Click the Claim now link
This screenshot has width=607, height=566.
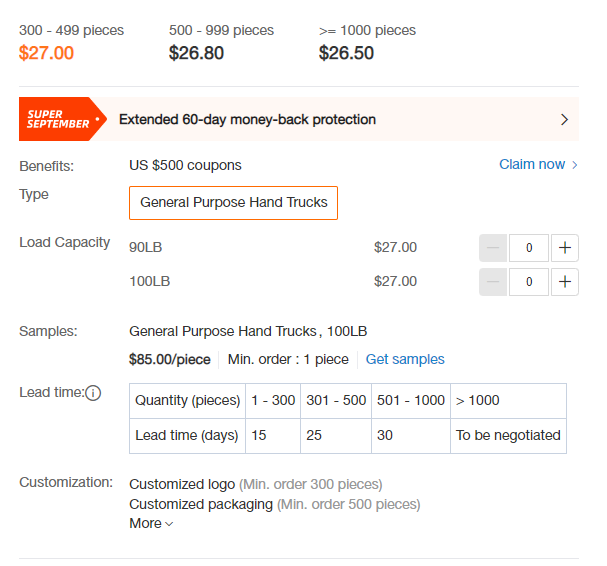[532, 165]
